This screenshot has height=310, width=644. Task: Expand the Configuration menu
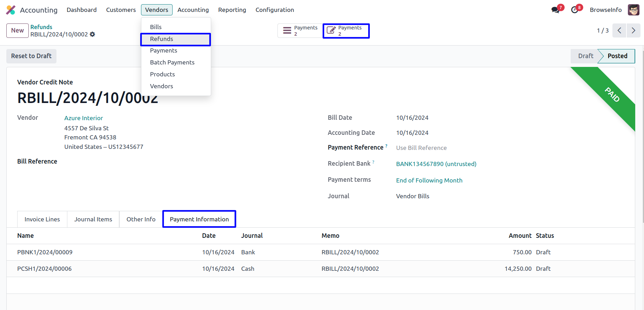click(275, 10)
